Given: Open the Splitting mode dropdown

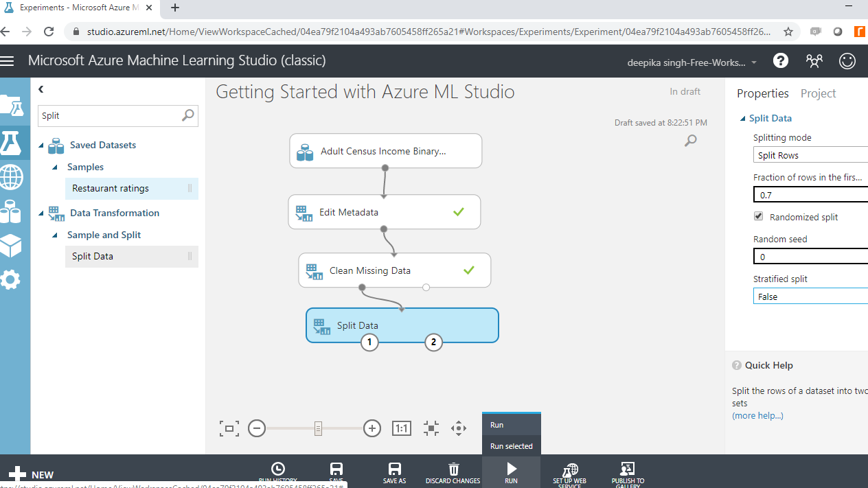Looking at the screenshot, I should click(x=810, y=155).
